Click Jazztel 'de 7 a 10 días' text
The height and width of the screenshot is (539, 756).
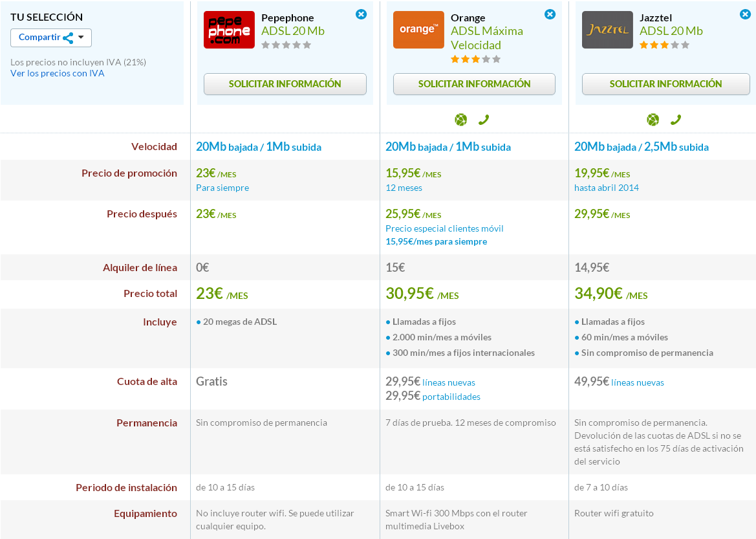pyautogui.click(x=601, y=487)
